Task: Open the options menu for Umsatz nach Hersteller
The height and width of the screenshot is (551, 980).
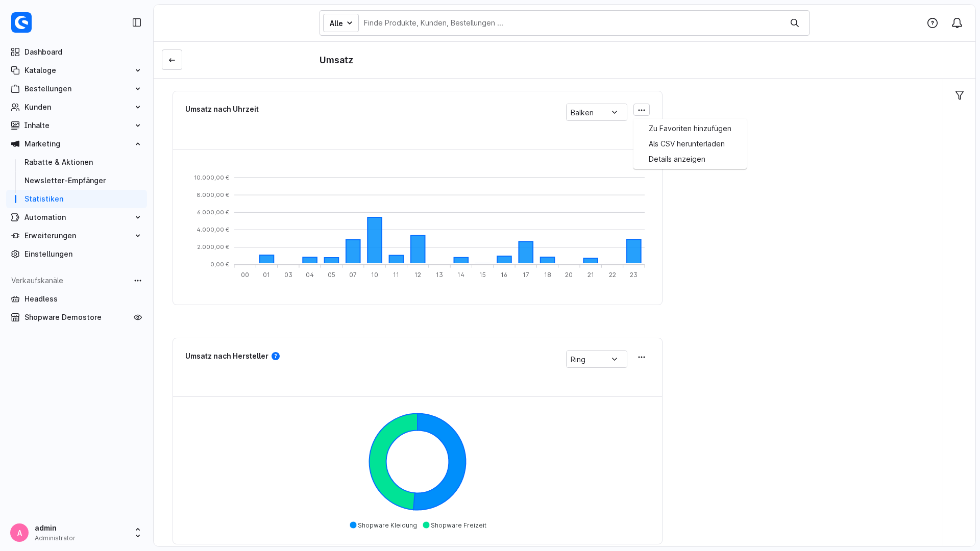Action: 642,357
